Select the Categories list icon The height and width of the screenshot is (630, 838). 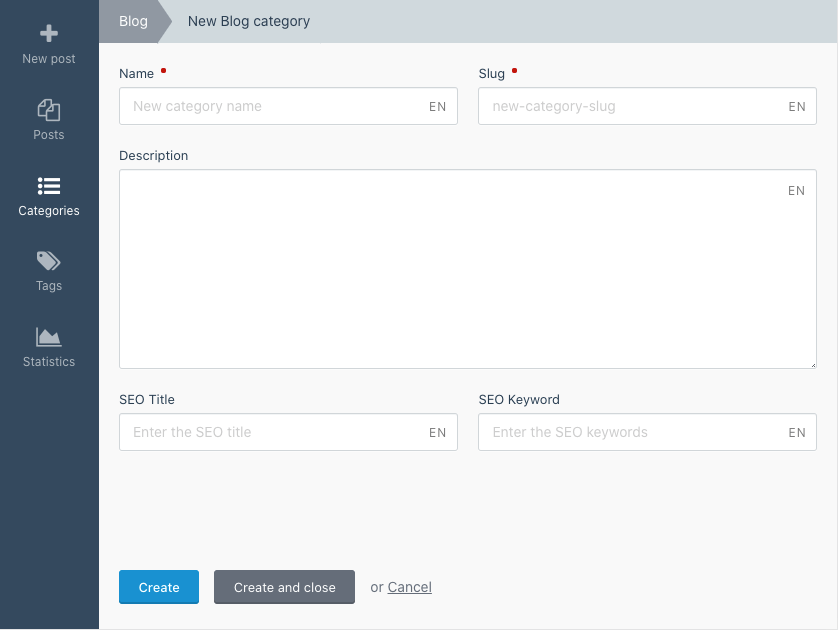[x=49, y=186]
